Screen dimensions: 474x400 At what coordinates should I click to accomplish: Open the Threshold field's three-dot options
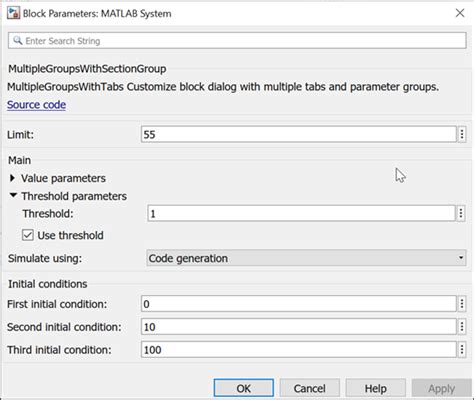point(461,213)
